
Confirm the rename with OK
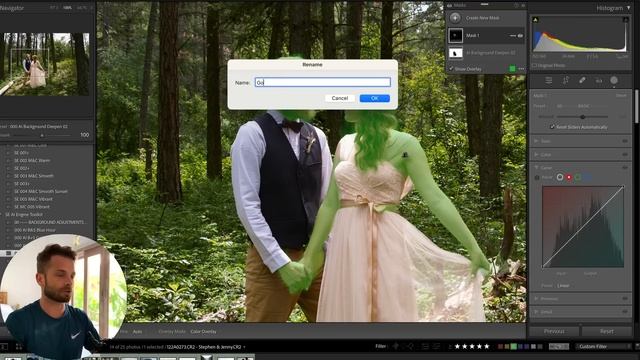374,98
